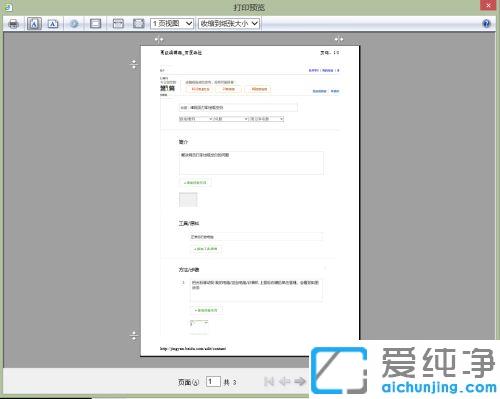
Task: Go to the first page
Action: point(269,381)
